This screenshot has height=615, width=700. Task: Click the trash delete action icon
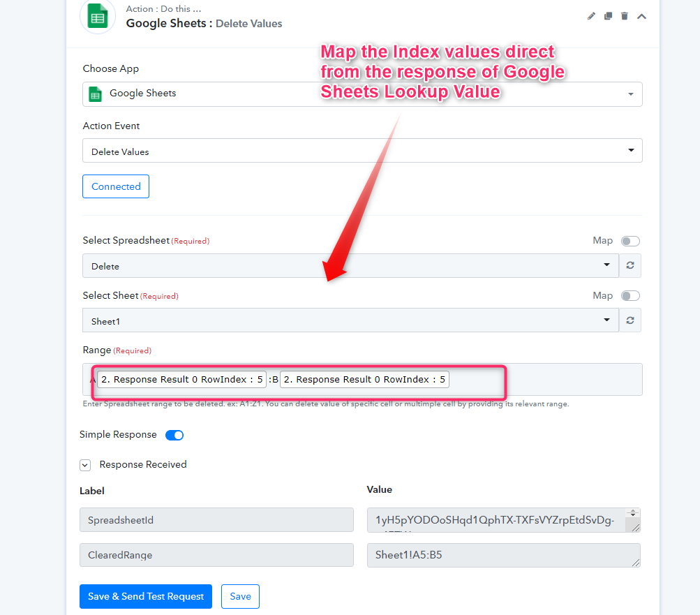point(625,17)
